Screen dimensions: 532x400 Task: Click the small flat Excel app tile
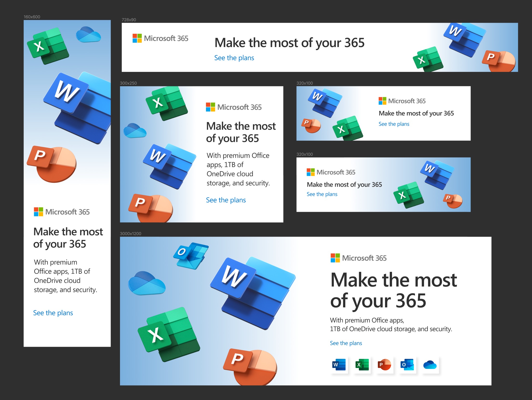(x=362, y=365)
